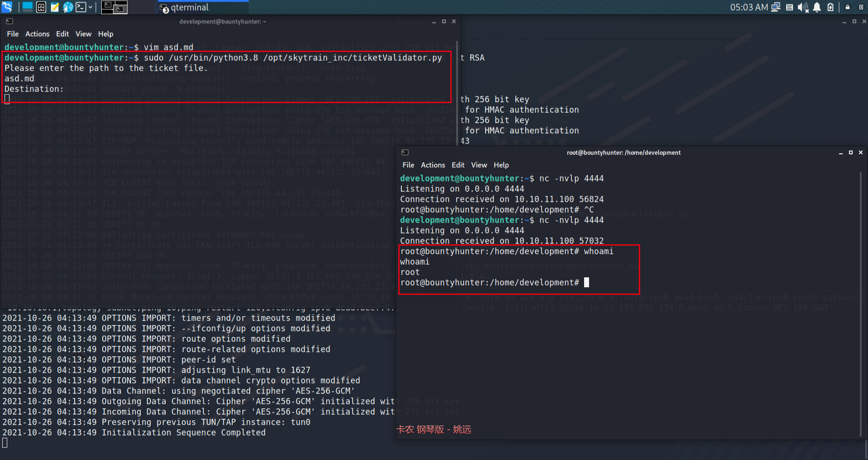
Task: Click the qterminal taskbar button
Action: point(203,7)
